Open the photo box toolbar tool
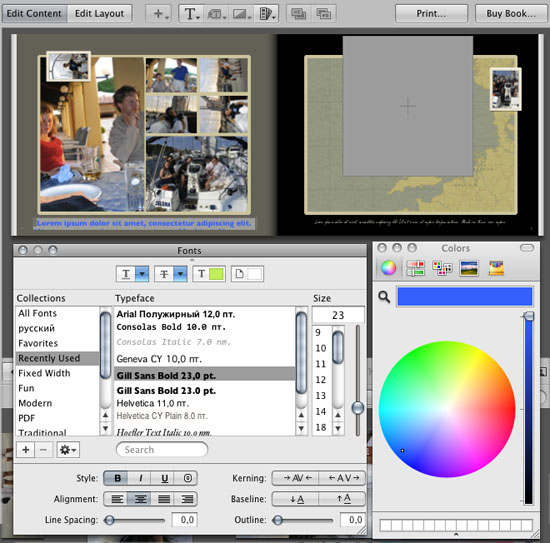Viewport: 550px width, 543px height. click(241, 14)
